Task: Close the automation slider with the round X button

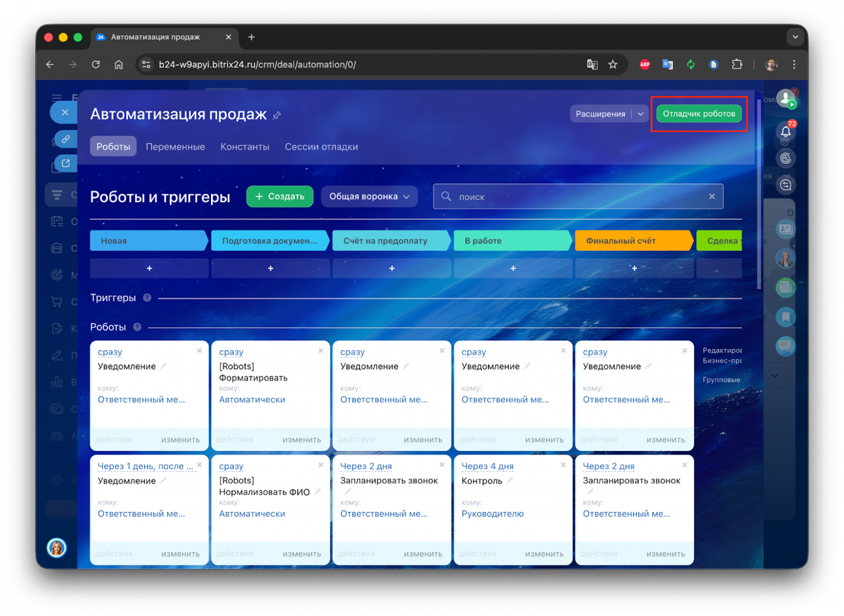Action: (65, 112)
